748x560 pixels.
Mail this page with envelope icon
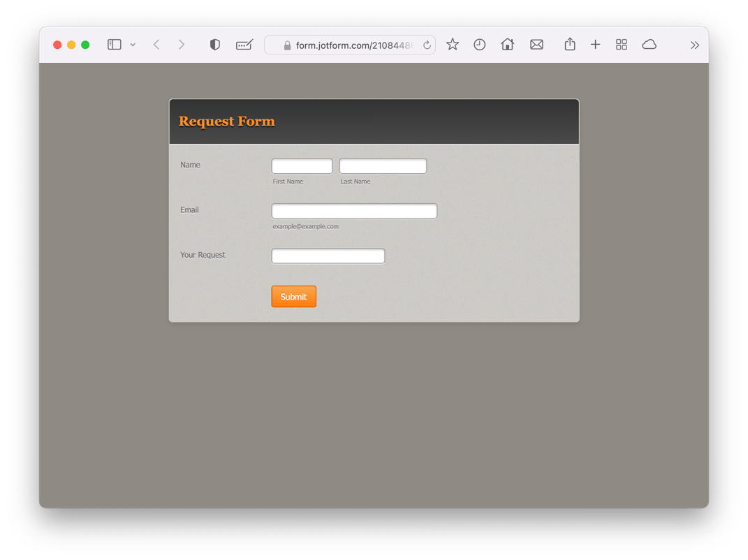point(536,45)
